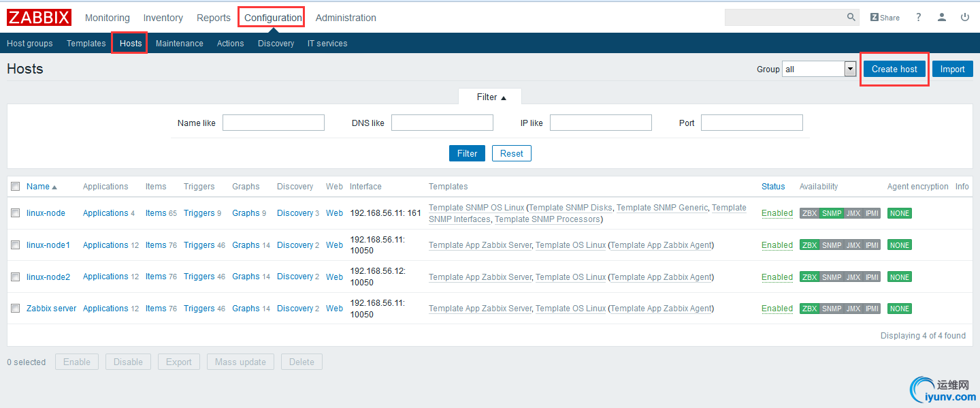Screen dimensions: 980x408
Task: Open the Zabbix Share link
Action: point(885,18)
